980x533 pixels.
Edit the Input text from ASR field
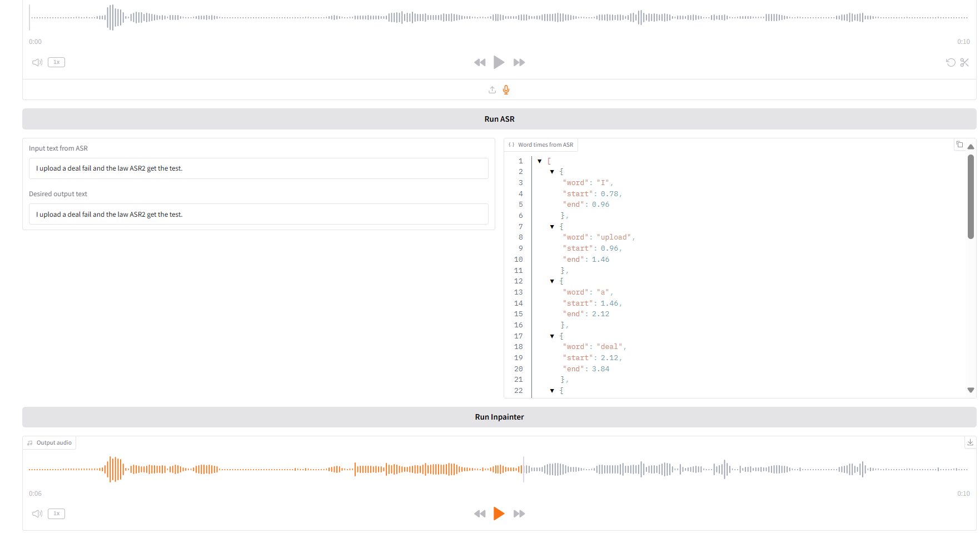(258, 168)
